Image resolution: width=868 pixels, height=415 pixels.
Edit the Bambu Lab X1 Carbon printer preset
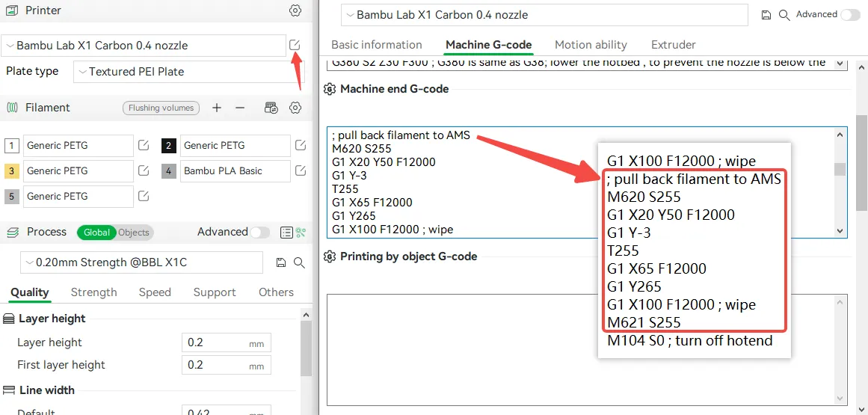tap(295, 46)
